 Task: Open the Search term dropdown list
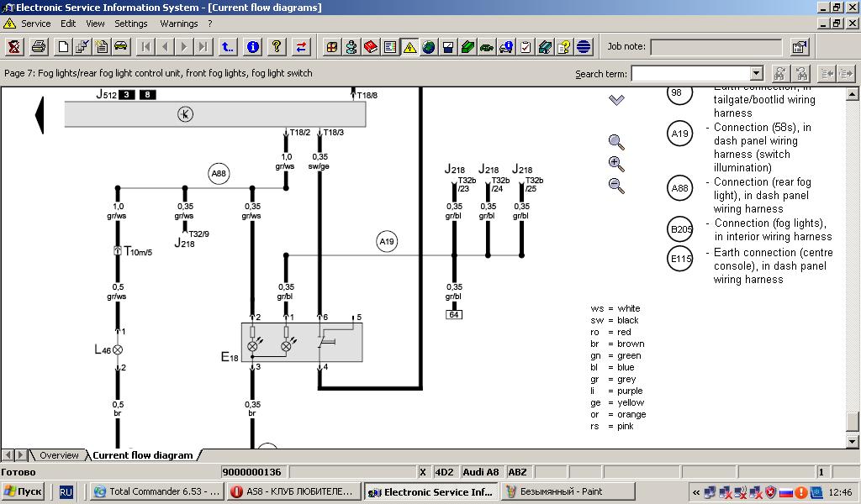pyautogui.click(x=756, y=74)
